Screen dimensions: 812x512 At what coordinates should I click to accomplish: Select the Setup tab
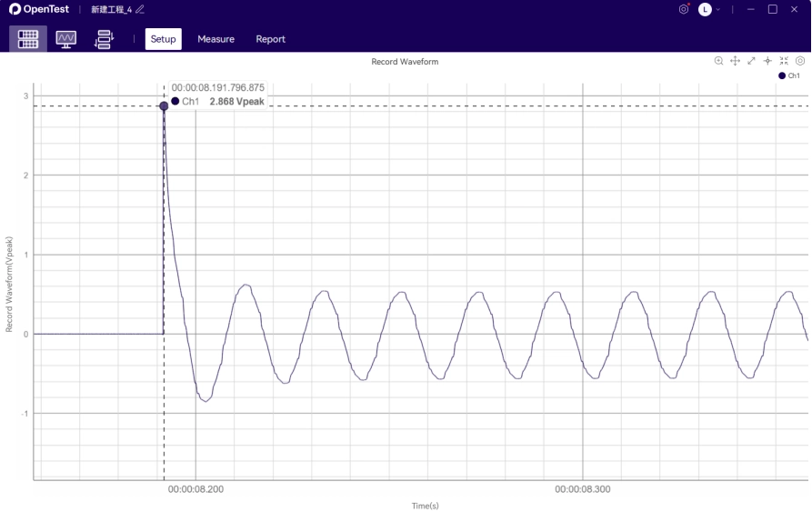pos(164,39)
